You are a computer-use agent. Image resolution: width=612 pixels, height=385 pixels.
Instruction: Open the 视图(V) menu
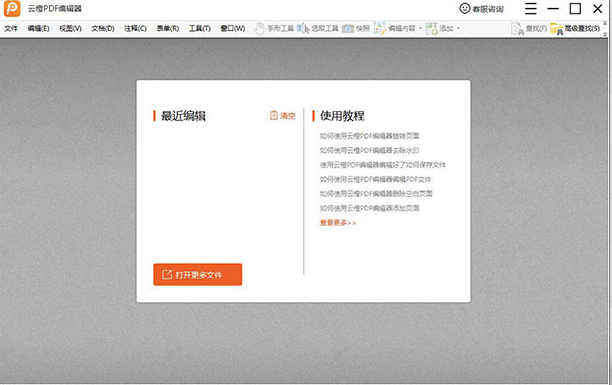coord(70,29)
